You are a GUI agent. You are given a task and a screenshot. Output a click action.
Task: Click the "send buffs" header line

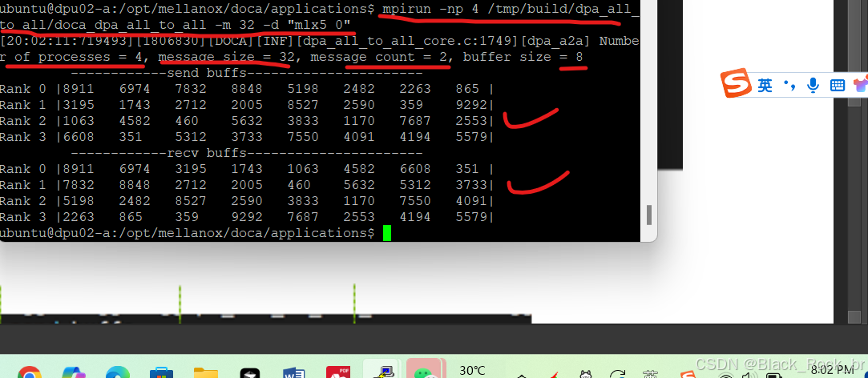click(246, 73)
